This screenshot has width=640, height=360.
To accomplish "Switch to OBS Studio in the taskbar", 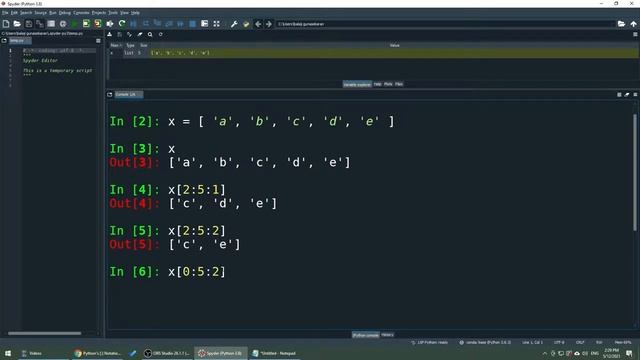I will coord(167,353).
